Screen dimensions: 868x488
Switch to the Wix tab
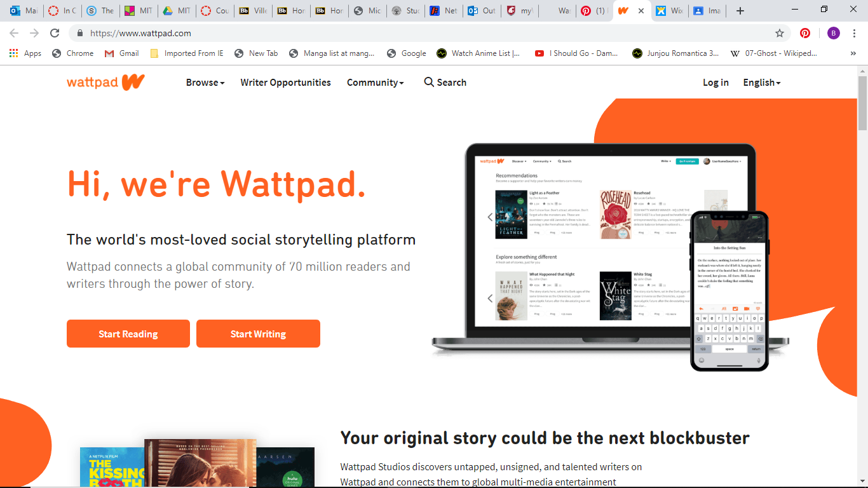point(670,11)
